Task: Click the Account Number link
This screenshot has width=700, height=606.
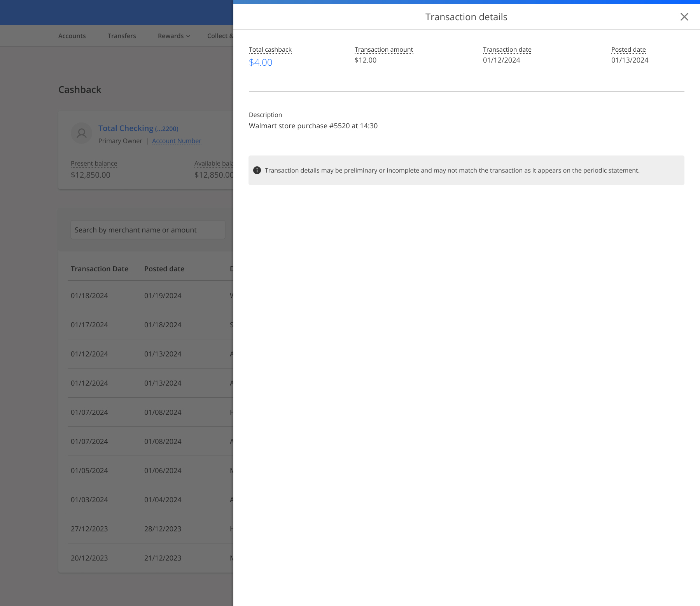Action: [177, 141]
